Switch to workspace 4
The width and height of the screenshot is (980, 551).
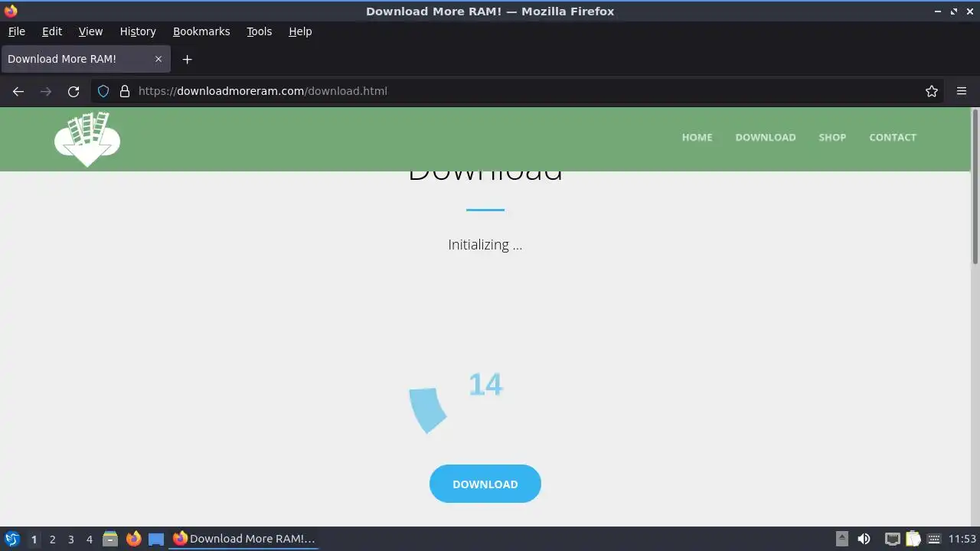(x=89, y=539)
